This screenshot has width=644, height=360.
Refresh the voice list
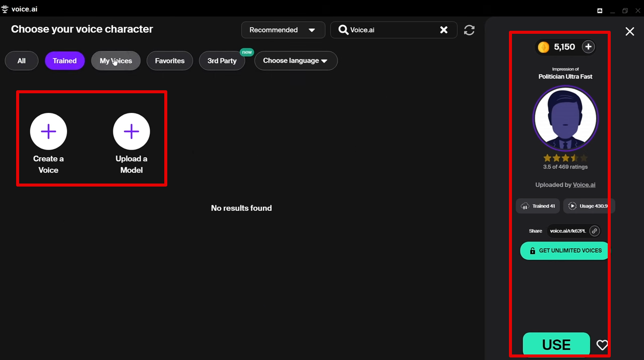coord(469,30)
